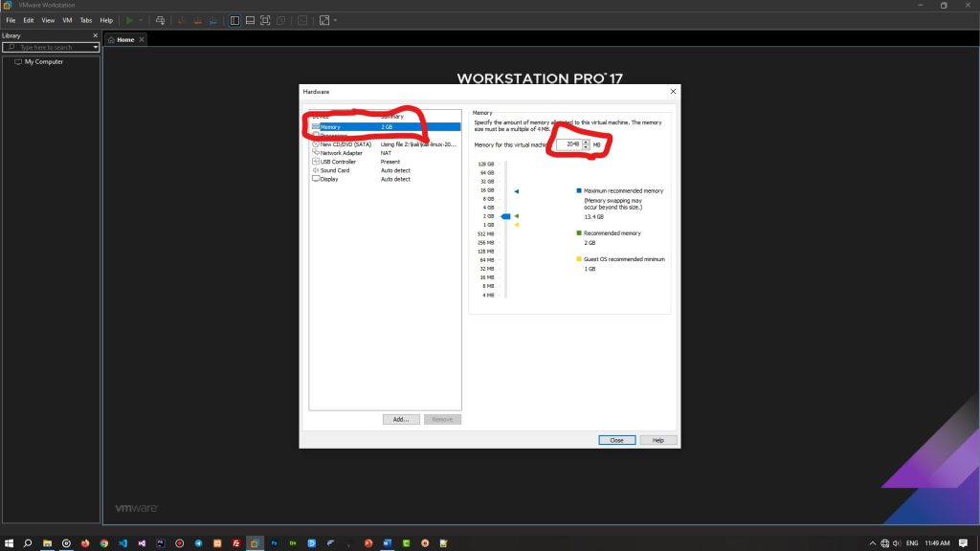Toggle the Library sidebar panel
Screen dimensions: 980x551
tap(235, 19)
